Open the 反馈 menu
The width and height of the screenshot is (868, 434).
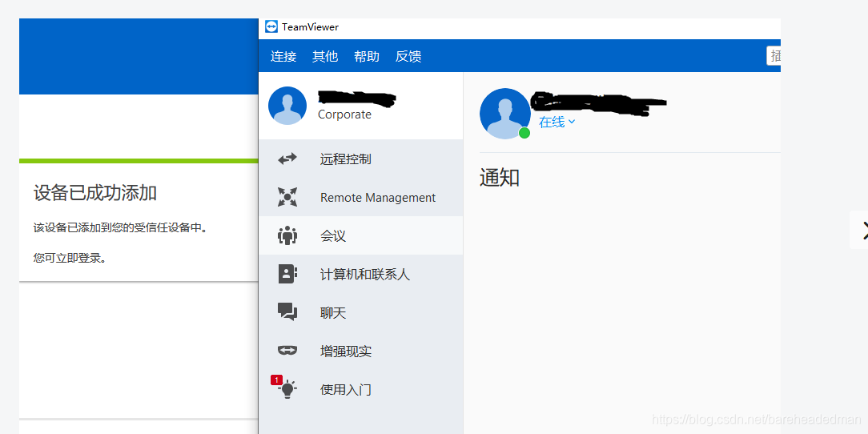coord(408,57)
